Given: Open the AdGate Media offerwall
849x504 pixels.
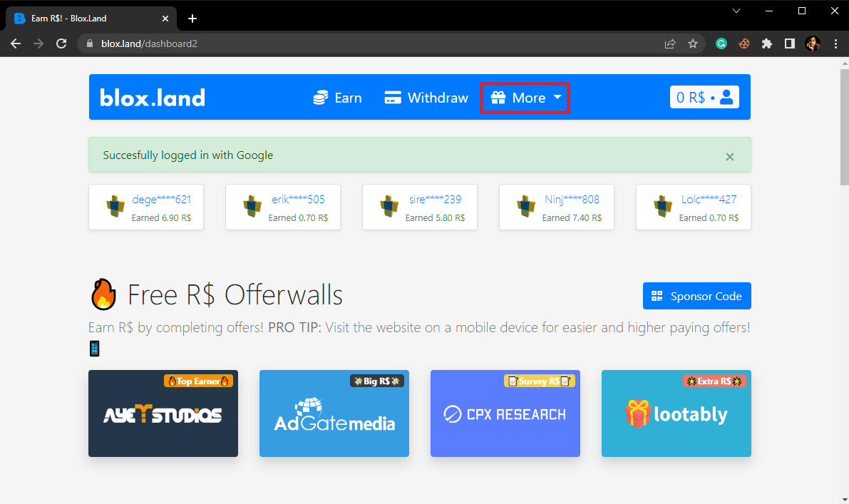Looking at the screenshot, I should coord(334,413).
